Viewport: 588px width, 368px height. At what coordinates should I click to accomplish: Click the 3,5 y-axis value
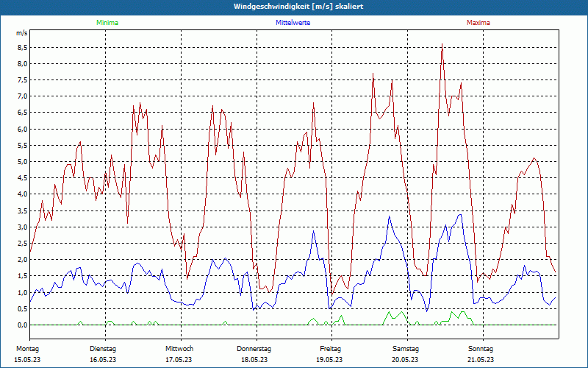(23, 210)
